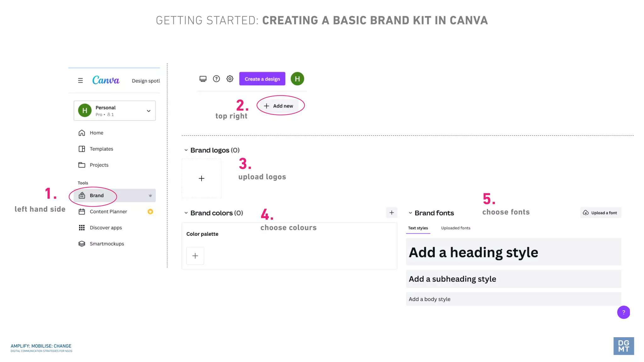Click the DGMT logo square
This screenshot has width=644, height=362.
click(x=624, y=346)
